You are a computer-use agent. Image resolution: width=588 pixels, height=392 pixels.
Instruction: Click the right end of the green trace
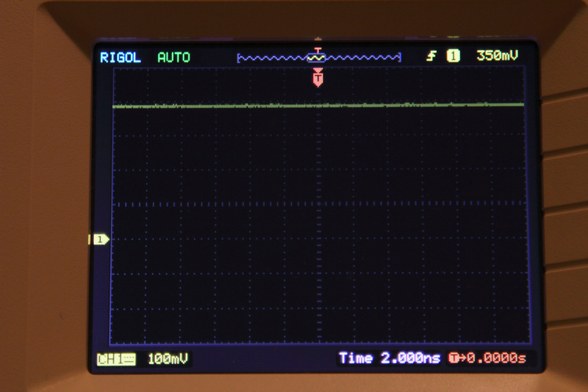point(523,104)
